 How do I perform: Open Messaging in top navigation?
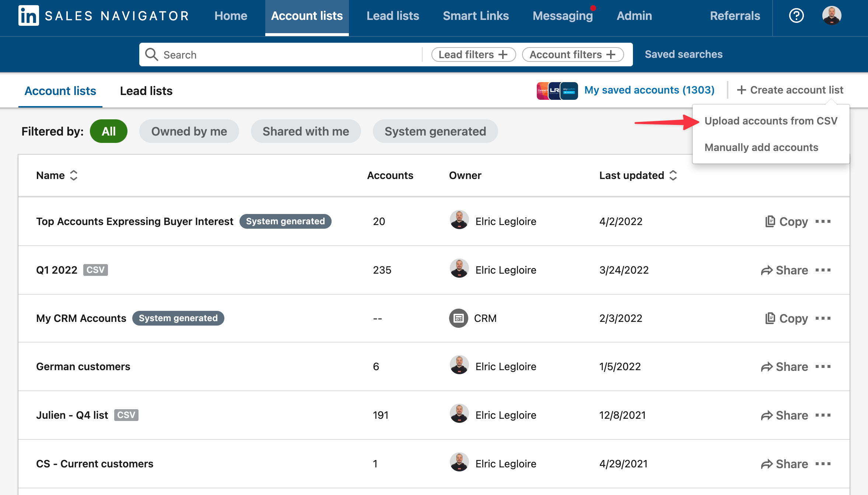tap(563, 16)
